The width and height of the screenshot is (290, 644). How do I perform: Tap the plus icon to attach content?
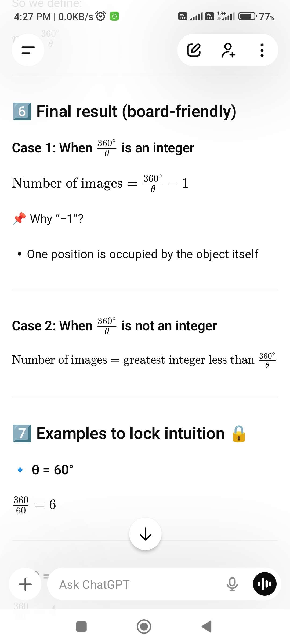point(25,584)
